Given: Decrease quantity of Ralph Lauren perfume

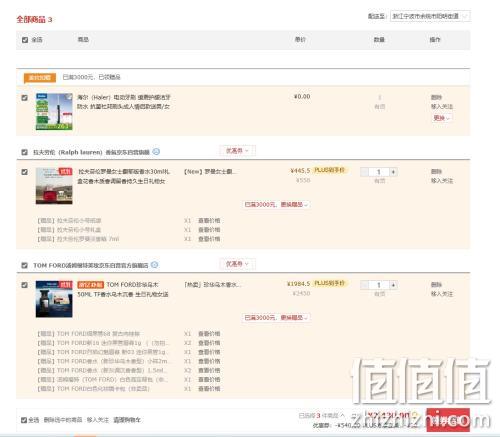Looking at the screenshot, I should (x=365, y=172).
